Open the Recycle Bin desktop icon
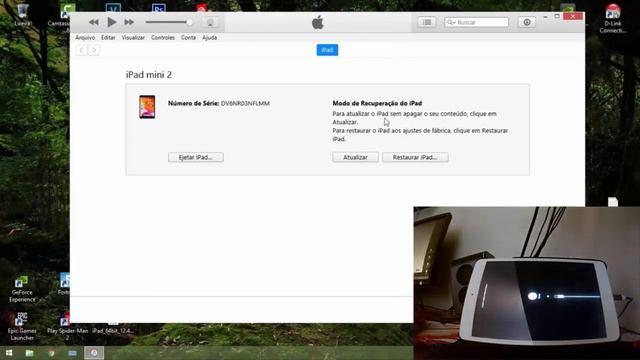 tap(22, 14)
